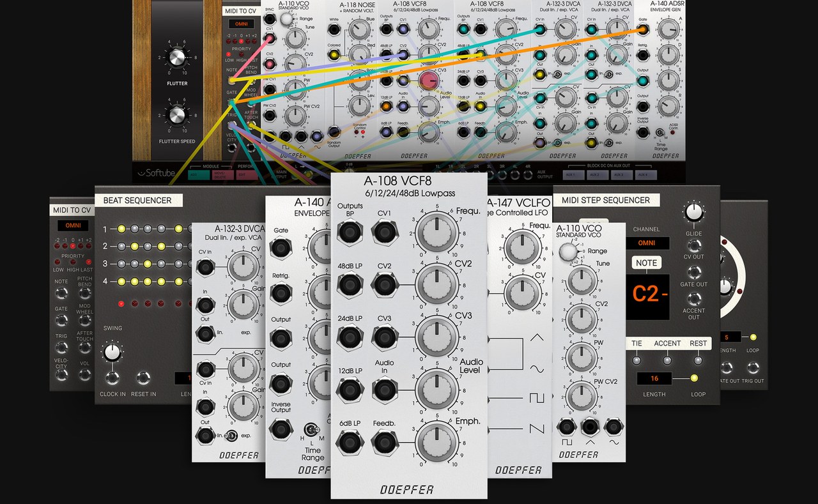
Task: Click the Flutter Speed knob
Action: coord(176,116)
